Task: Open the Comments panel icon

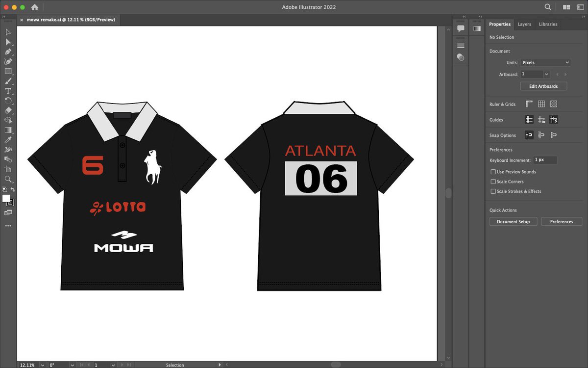Action: tap(461, 28)
